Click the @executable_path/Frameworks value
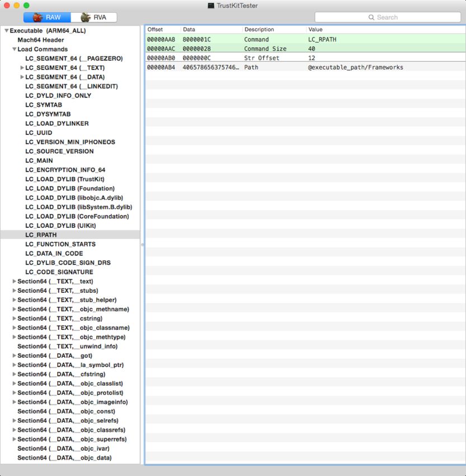The image size is (466, 476). (355, 67)
